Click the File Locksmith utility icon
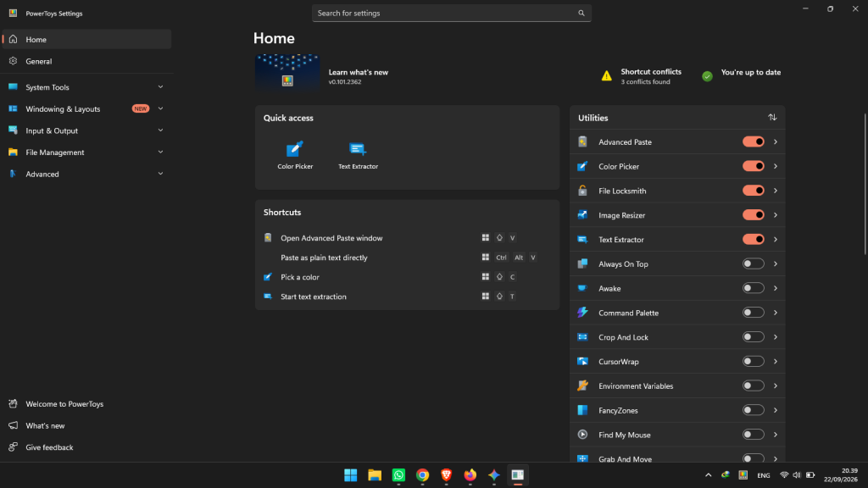 582,191
